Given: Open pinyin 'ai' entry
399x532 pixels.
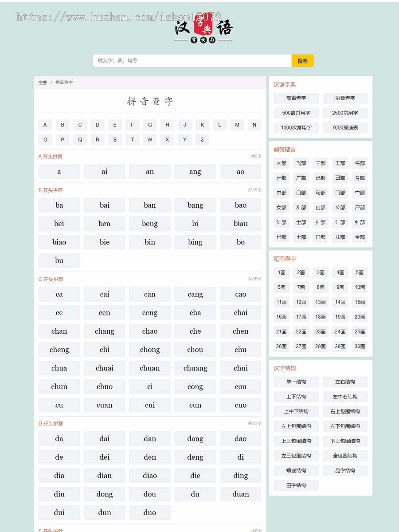Looking at the screenshot, I should pyautogui.click(x=105, y=172).
